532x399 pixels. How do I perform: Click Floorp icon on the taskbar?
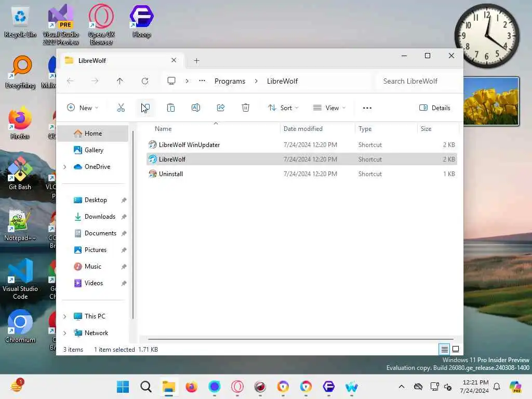pos(328,387)
